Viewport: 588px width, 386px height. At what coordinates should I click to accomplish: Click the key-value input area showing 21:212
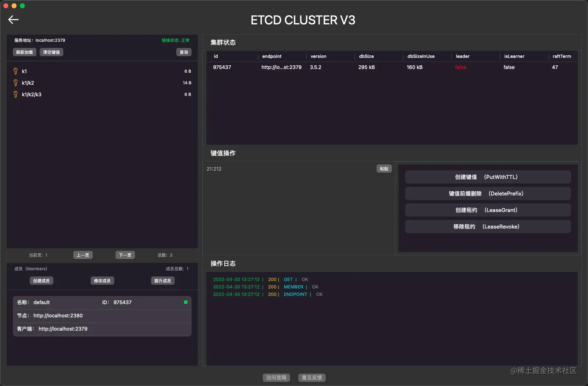click(x=298, y=207)
